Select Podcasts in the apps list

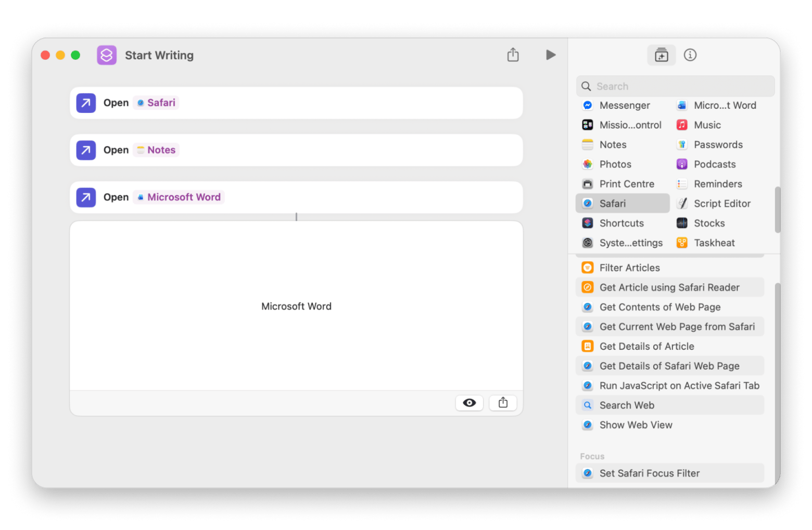pos(718,164)
